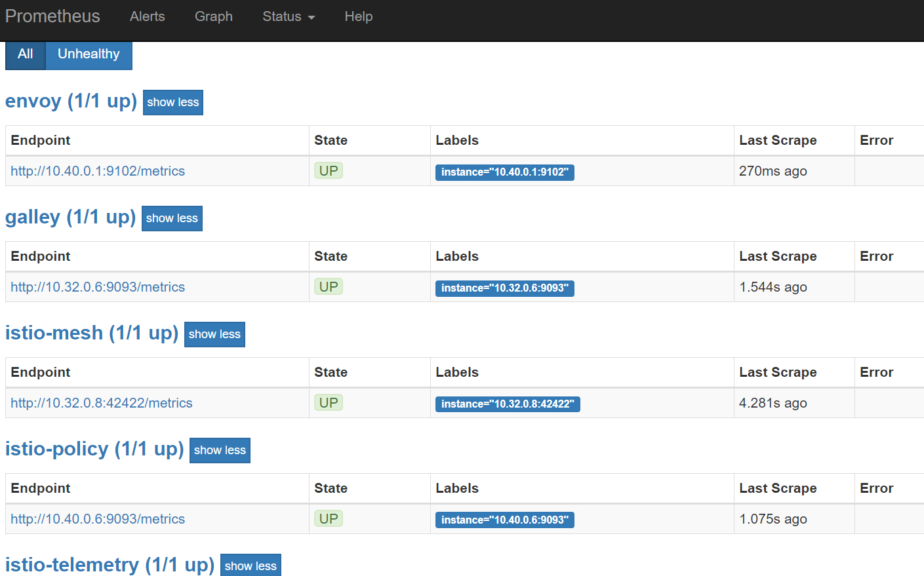
Task: Select the All targets filter
Action: (25, 54)
